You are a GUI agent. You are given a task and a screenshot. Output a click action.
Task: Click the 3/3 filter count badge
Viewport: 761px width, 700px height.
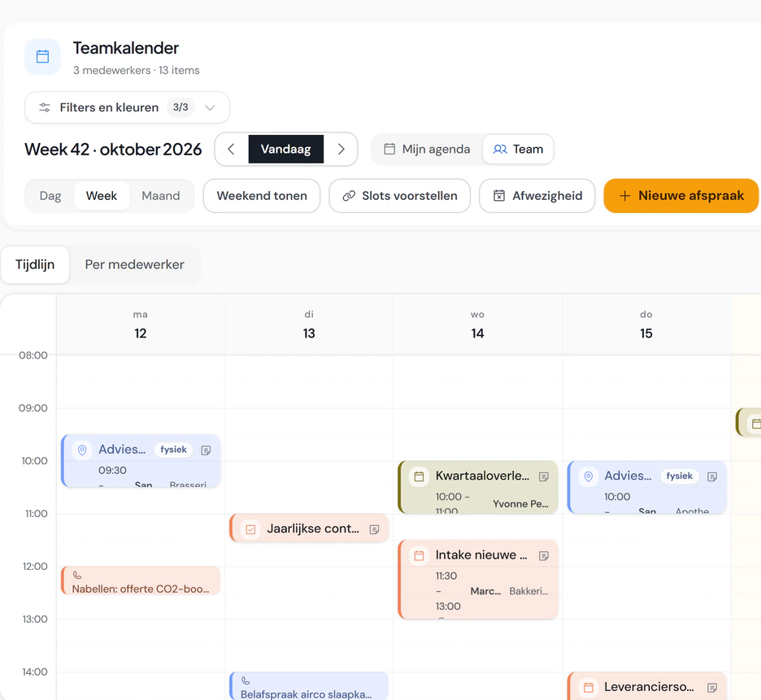pyautogui.click(x=180, y=107)
